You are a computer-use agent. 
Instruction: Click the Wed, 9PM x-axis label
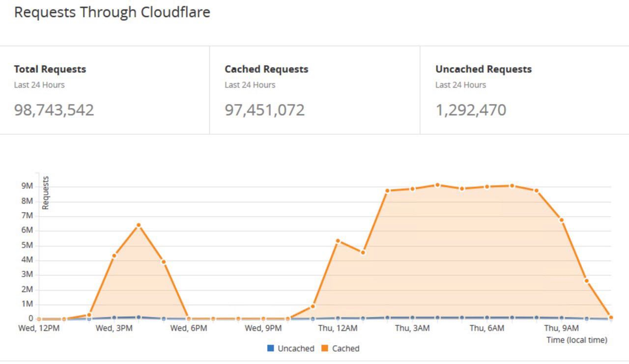263,328
